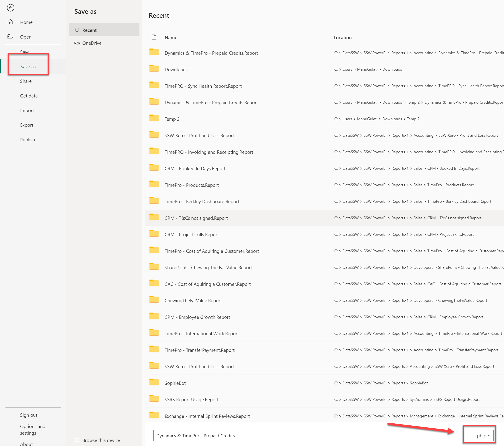504x446 pixels.
Task: Click the Recent clock icon
Action: [x=77, y=30]
